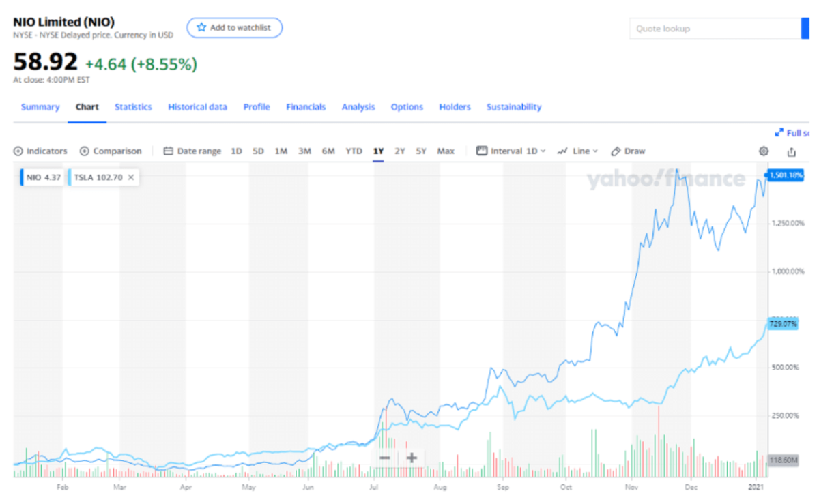Click the share chart icon
Viewport: 819px width, 504px height.
(792, 151)
